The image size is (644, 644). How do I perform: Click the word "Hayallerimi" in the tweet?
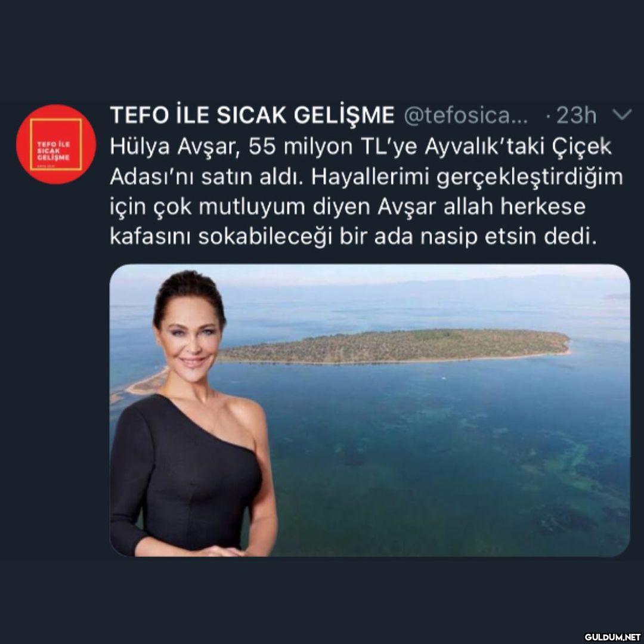[x=370, y=178]
